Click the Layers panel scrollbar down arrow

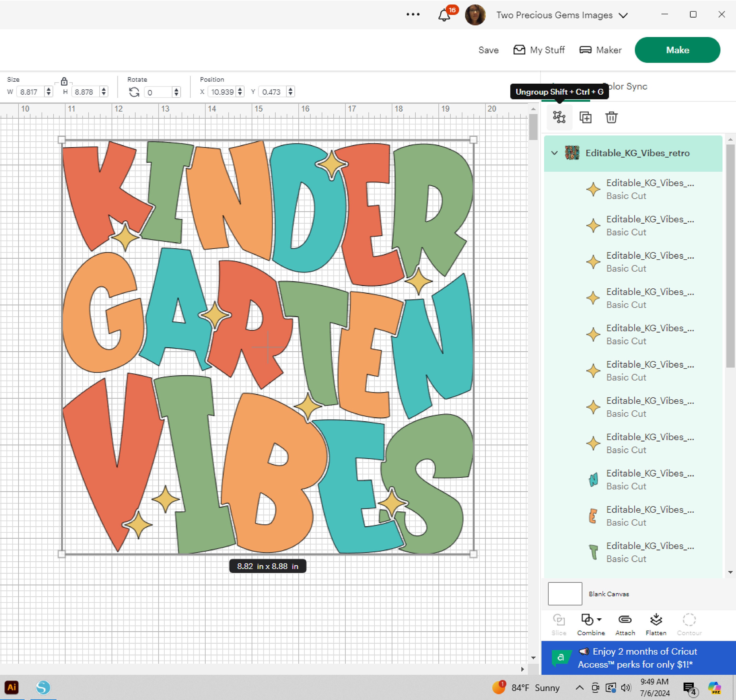[730, 572]
